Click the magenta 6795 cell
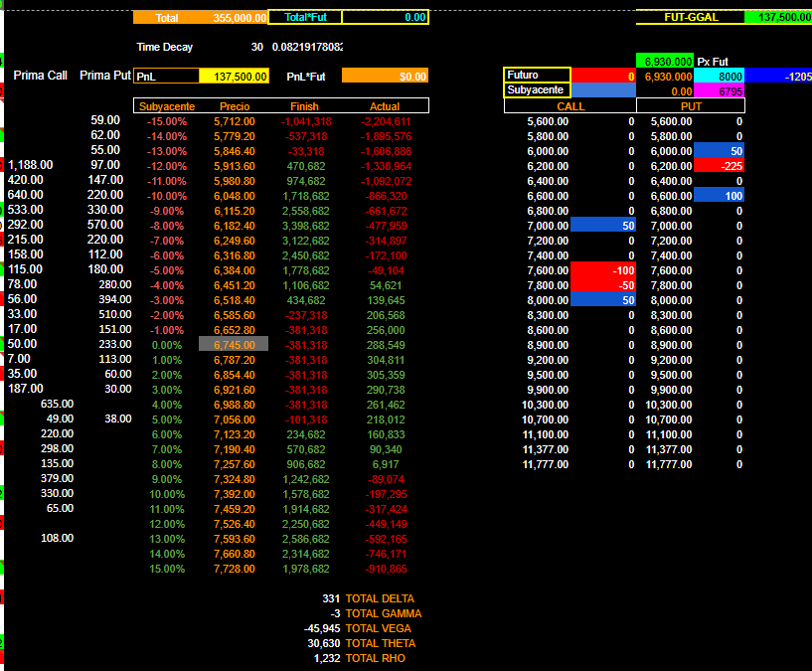Screen dimensions: 812x671 (719, 91)
